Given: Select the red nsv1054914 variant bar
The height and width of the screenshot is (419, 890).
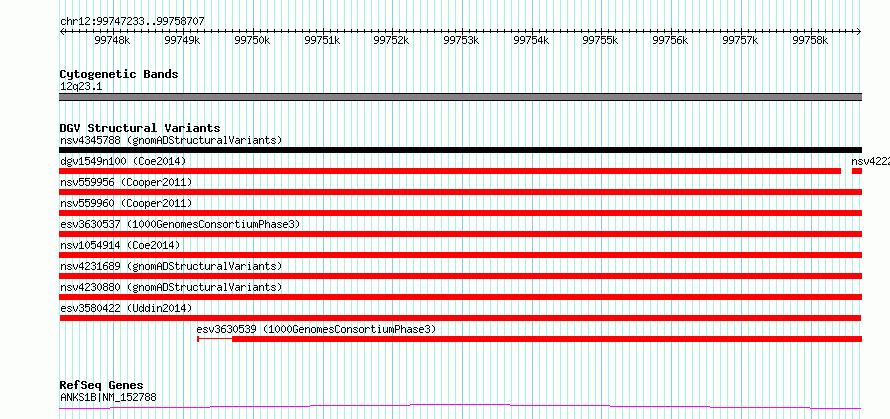Looking at the screenshot, I should pos(461,255).
